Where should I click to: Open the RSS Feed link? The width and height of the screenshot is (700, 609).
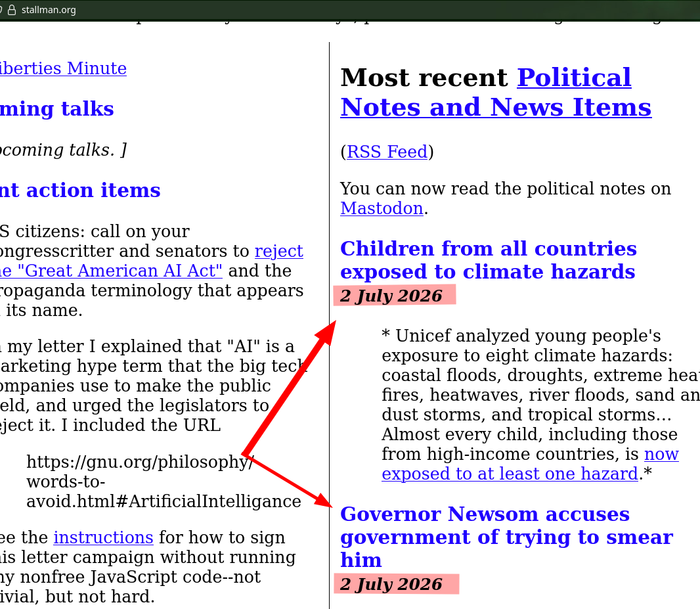387,152
